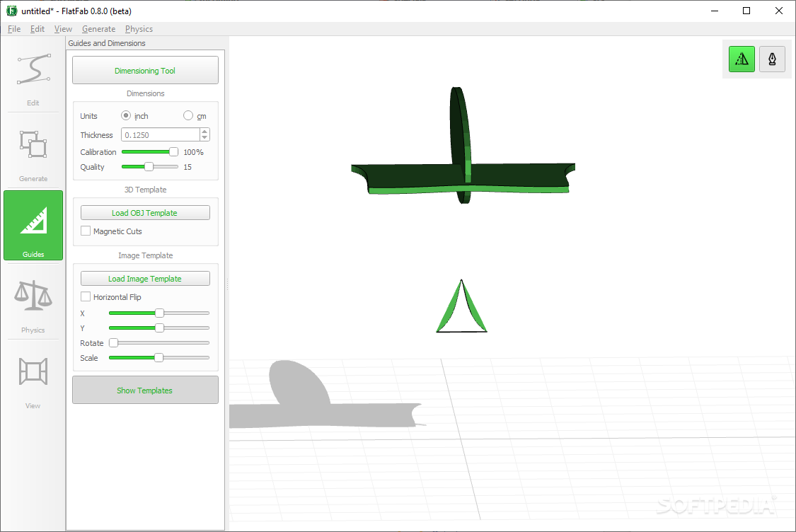796x532 pixels.
Task: Open the File menu
Action: tap(14, 29)
